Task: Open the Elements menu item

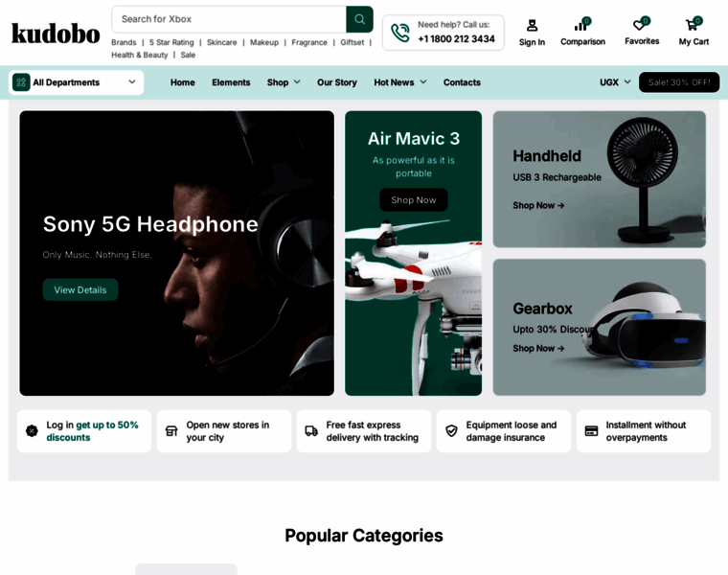Action: [231, 82]
